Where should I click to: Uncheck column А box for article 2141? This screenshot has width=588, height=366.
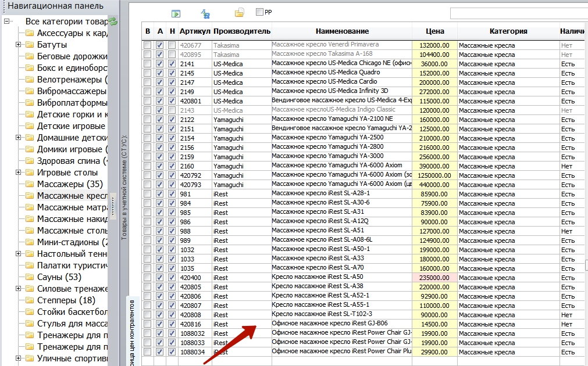160,64
